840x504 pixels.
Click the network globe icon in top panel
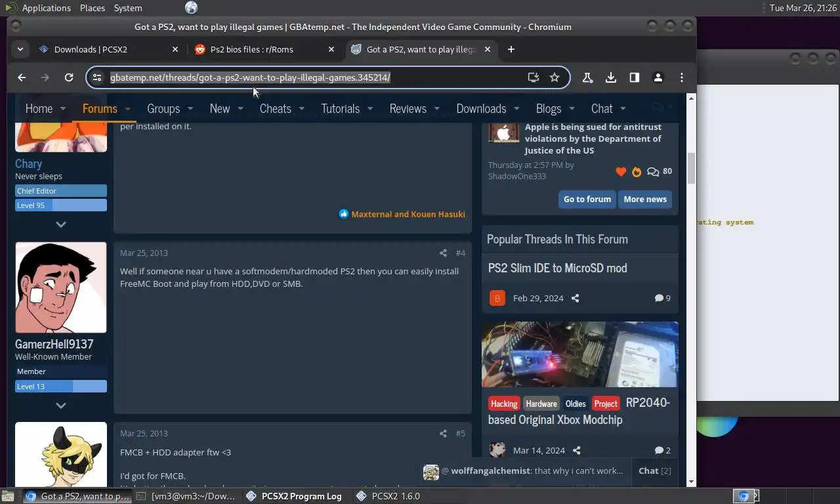191,8
